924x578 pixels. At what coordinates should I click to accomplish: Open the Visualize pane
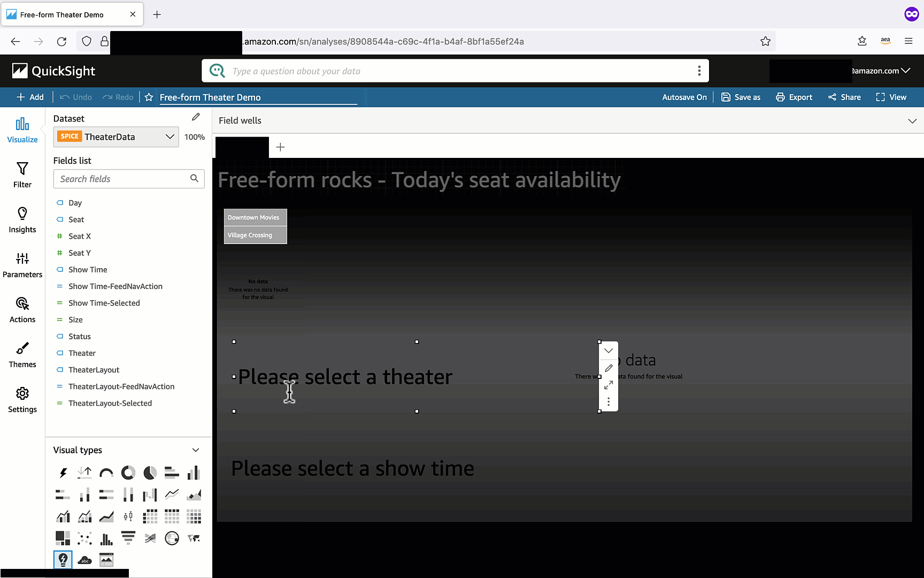(22, 130)
